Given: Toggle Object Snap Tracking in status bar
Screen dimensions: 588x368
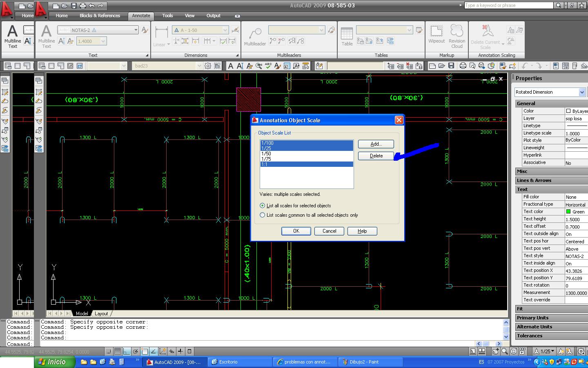Looking at the screenshot, I should pyautogui.click(x=154, y=351).
